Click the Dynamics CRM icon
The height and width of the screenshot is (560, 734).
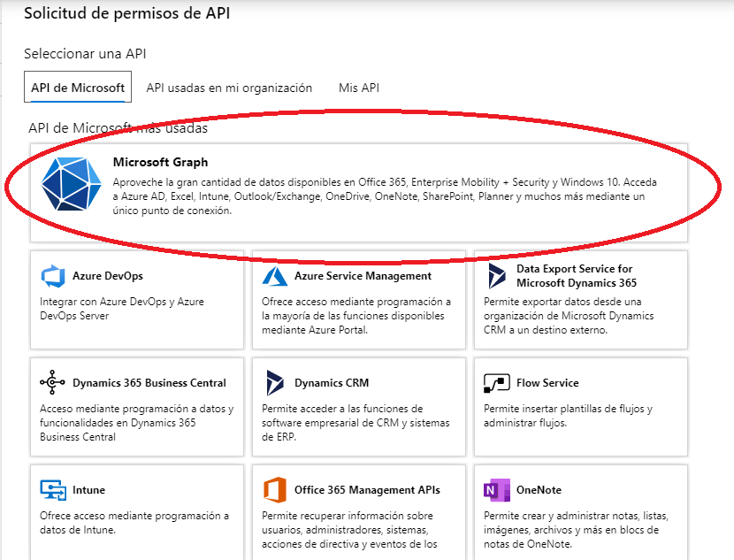[275, 382]
